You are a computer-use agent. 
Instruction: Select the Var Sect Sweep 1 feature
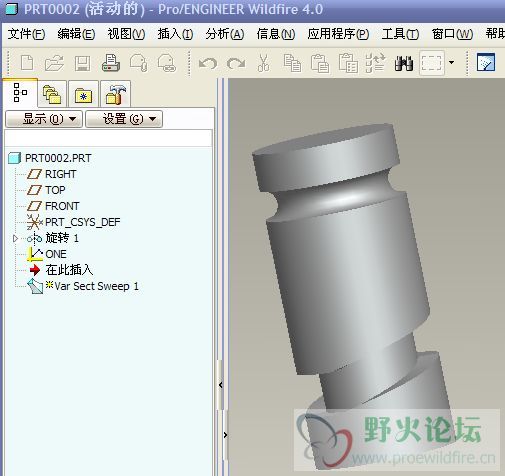click(97, 286)
